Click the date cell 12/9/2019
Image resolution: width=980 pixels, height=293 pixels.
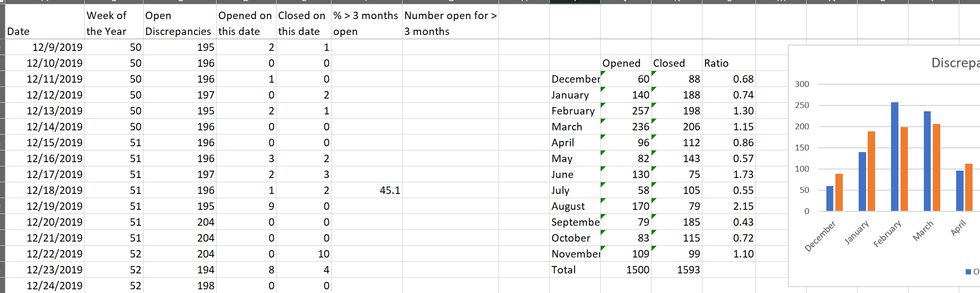(x=44, y=47)
